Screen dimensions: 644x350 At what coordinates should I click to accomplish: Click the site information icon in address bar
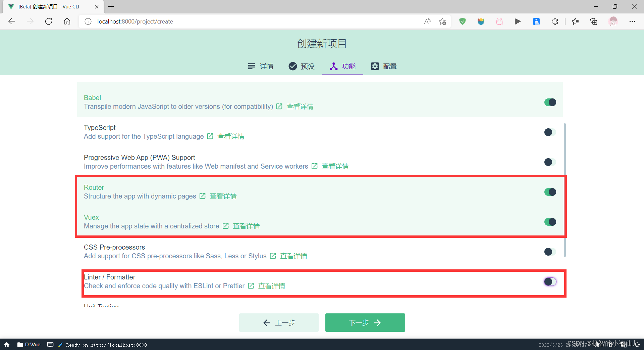pos(88,21)
